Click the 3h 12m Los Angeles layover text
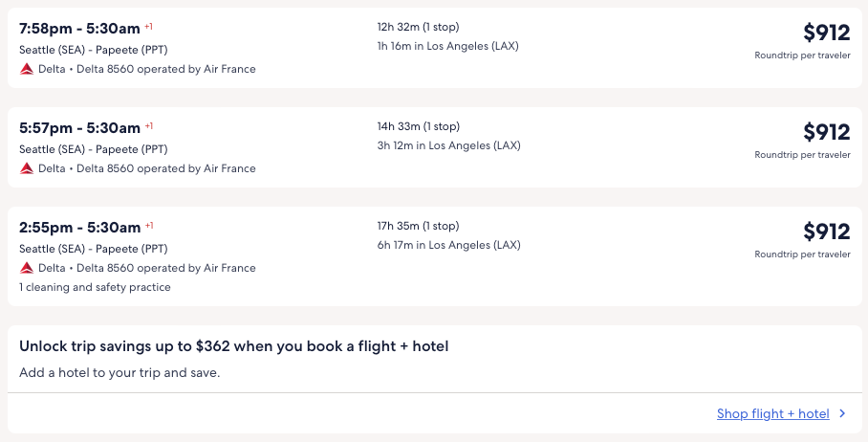This screenshot has height=442, width=868. click(448, 145)
